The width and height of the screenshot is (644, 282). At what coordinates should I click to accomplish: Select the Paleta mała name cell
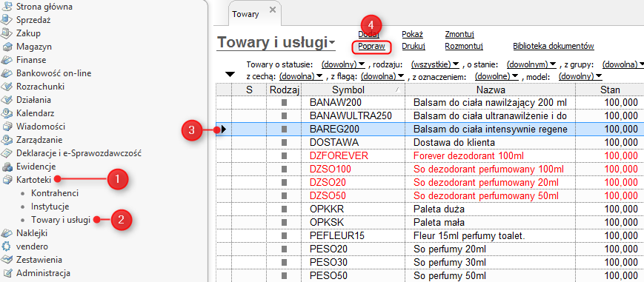coord(491,223)
